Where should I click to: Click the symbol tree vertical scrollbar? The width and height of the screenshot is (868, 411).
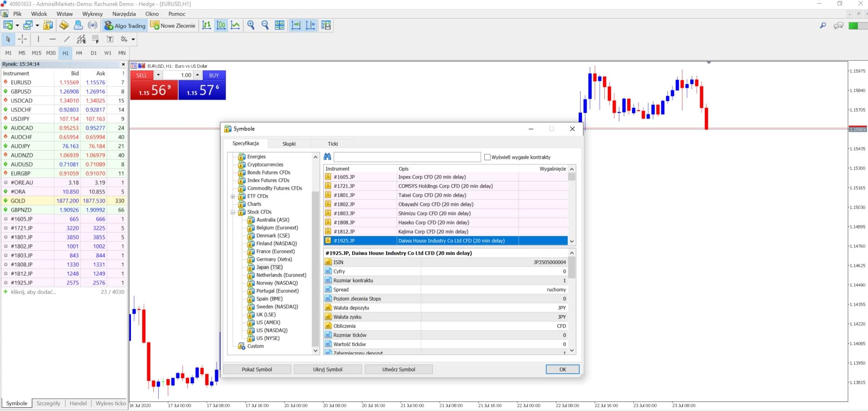[316, 269]
